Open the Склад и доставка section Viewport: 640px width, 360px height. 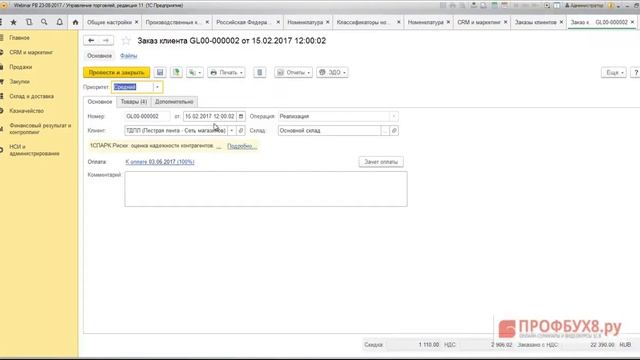31,96
